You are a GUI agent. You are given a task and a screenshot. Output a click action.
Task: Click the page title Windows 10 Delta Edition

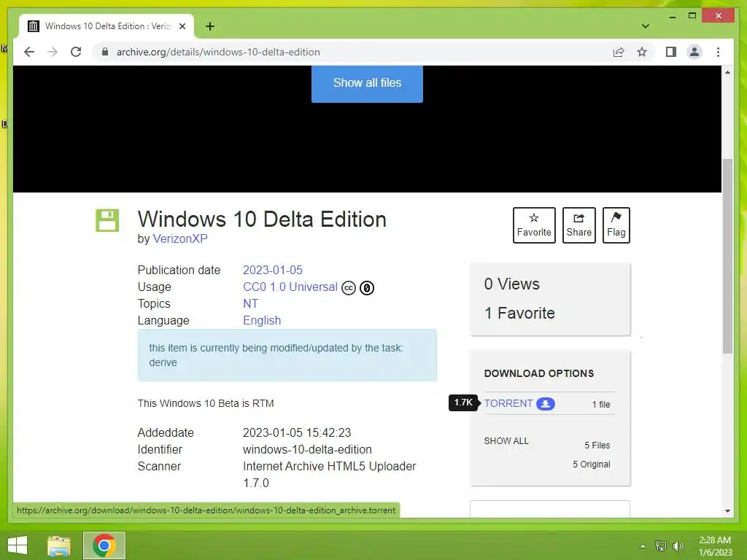pyautogui.click(x=262, y=219)
